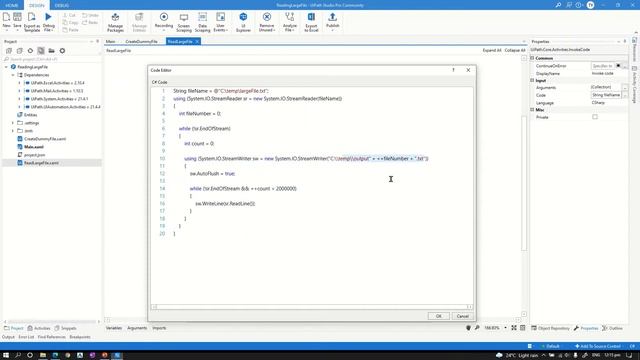Image resolution: width=640 pixels, height=360 pixels.
Task: Collapse the Input properties section
Action: (532, 80)
